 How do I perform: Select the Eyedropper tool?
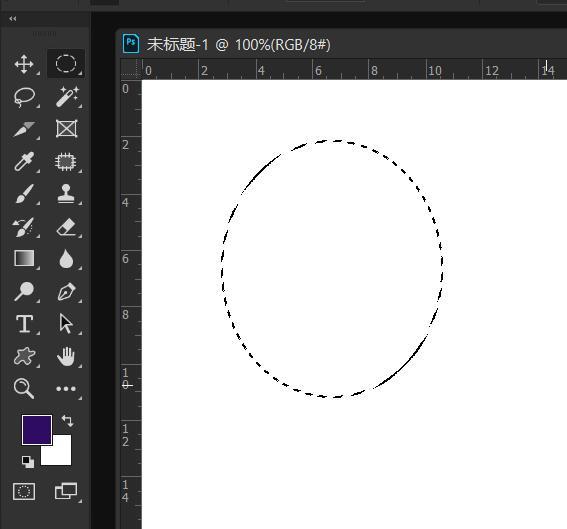tap(24, 162)
